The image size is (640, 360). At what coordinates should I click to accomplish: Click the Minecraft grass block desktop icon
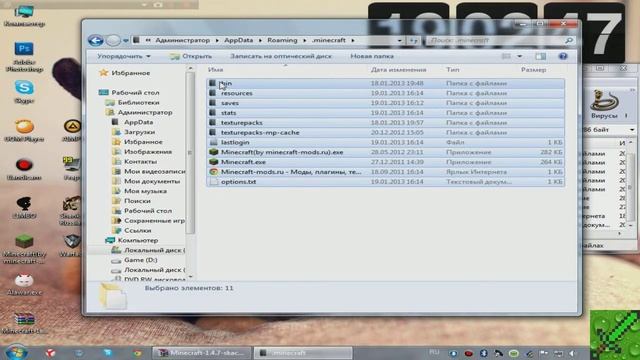[x=24, y=248]
